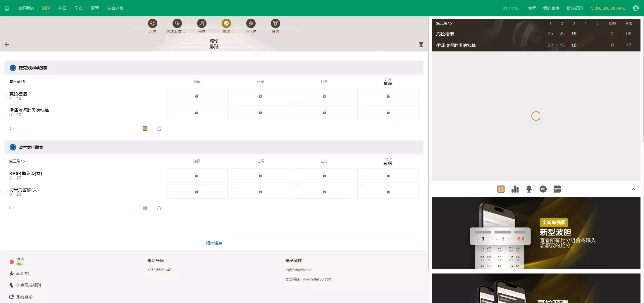Open the other sports (其他) icon

[x=275, y=23]
